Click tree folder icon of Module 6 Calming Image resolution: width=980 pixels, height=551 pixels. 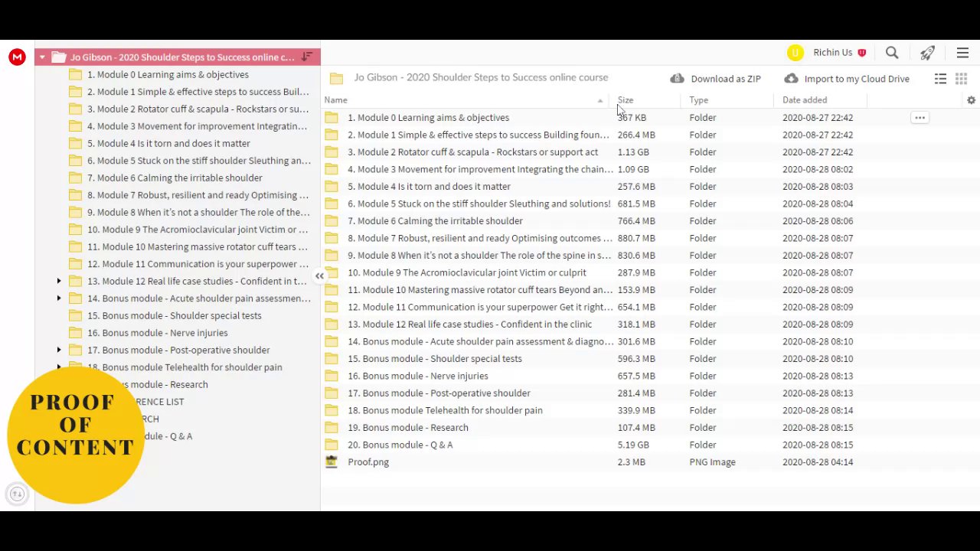coord(75,178)
